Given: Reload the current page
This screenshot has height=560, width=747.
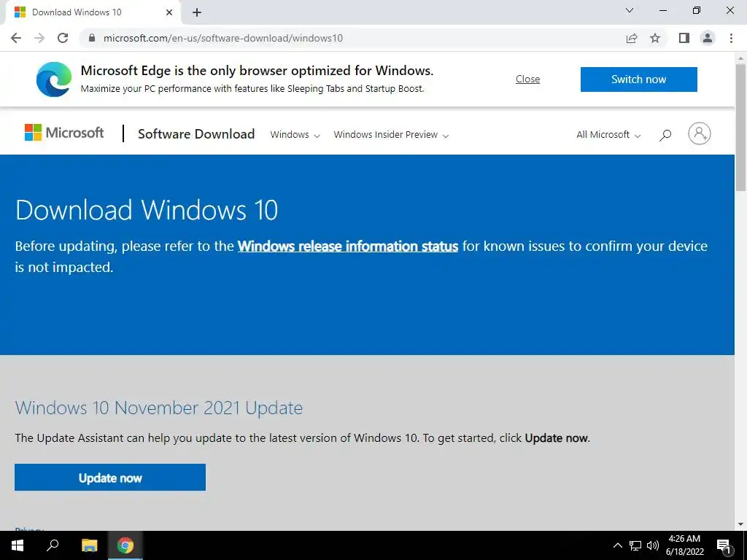Looking at the screenshot, I should point(63,38).
